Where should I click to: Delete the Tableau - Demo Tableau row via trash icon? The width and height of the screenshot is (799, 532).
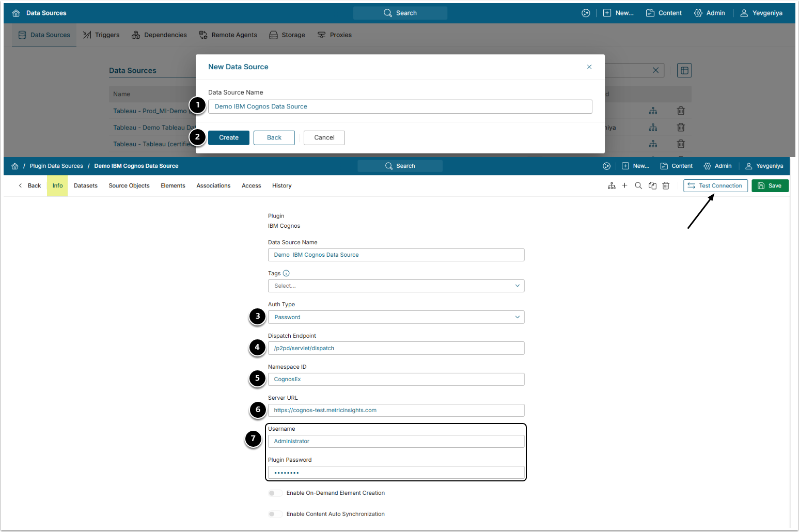[681, 128]
